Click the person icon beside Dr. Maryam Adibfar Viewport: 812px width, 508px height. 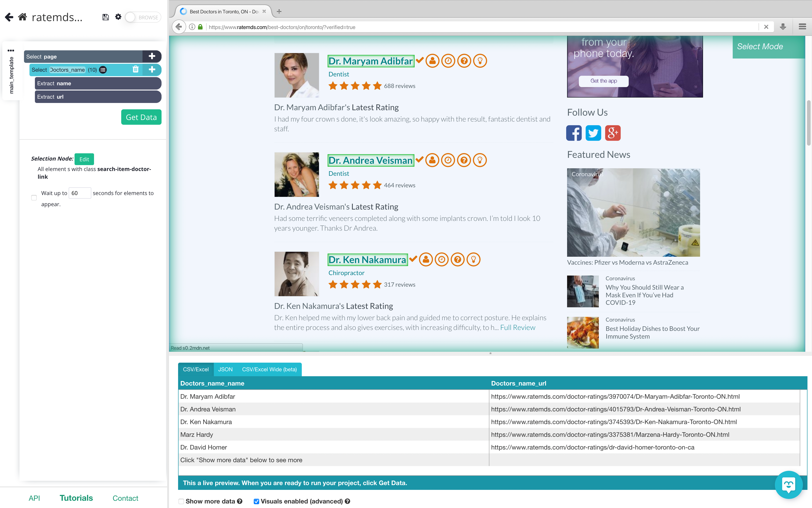click(x=433, y=61)
